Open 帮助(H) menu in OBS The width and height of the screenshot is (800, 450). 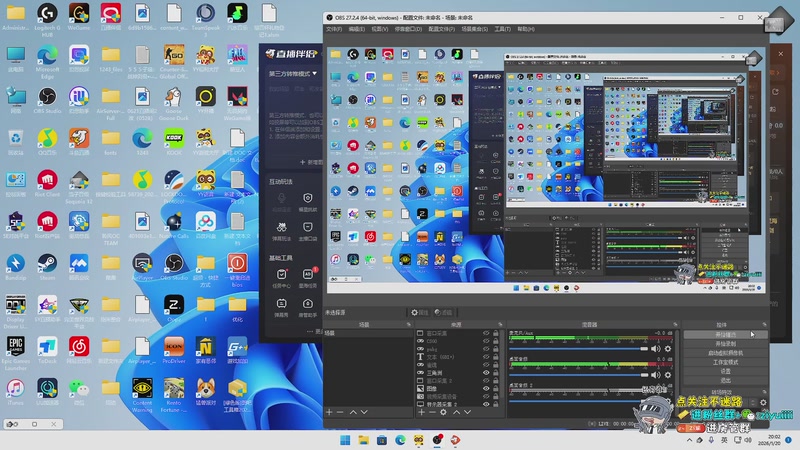(x=526, y=29)
